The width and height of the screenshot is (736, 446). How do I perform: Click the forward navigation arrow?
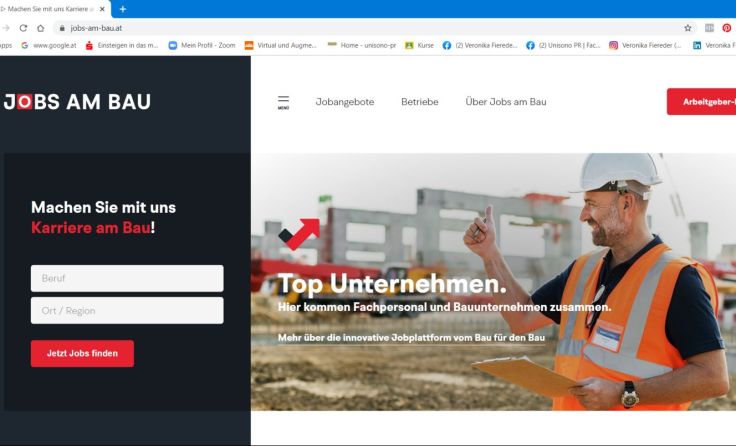click(x=6, y=28)
